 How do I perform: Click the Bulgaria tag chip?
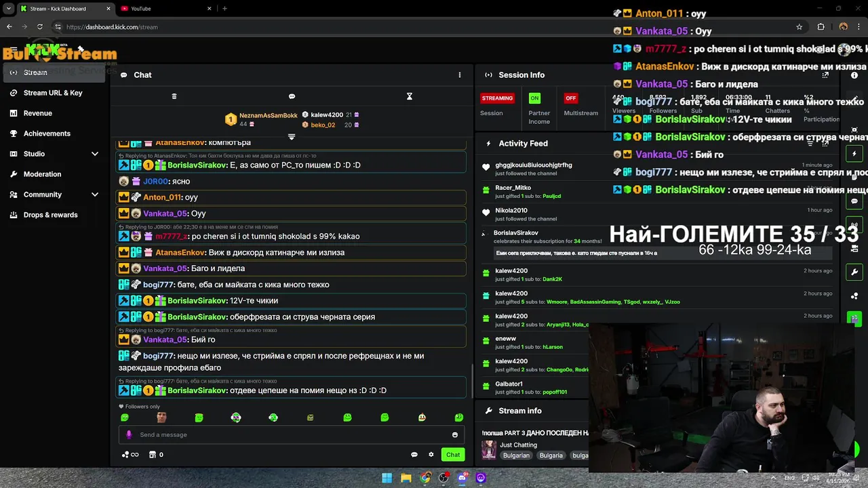pyautogui.click(x=551, y=455)
